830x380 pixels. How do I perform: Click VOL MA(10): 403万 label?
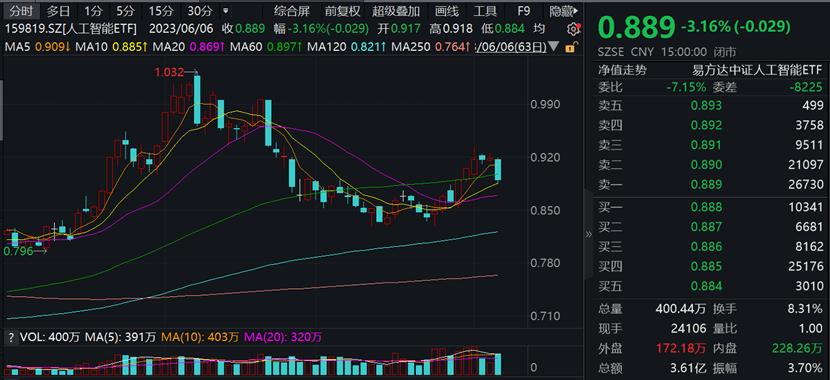200,337
